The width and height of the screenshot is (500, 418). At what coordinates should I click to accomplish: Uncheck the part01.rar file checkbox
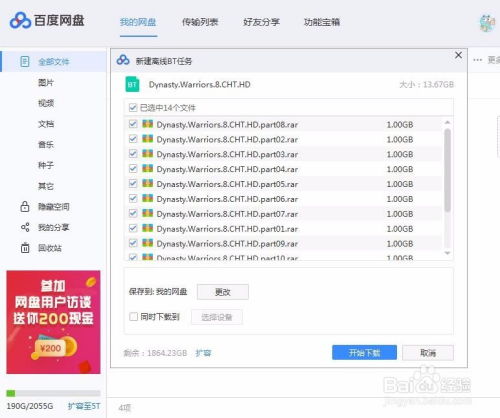tap(133, 229)
